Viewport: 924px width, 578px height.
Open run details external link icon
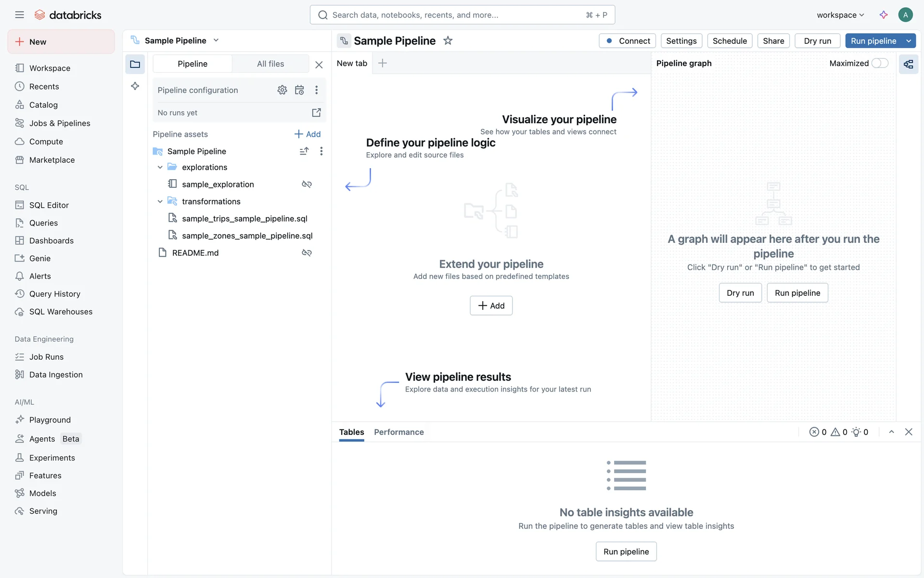tap(316, 113)
